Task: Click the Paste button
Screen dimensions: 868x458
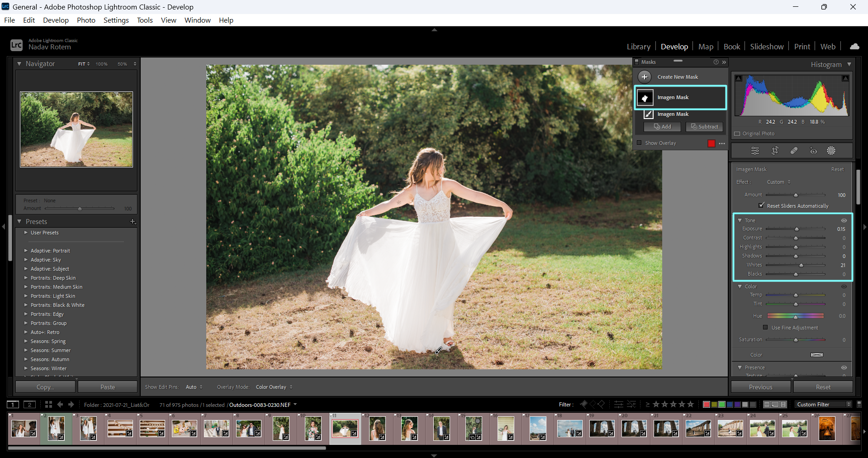Action: 108,387
